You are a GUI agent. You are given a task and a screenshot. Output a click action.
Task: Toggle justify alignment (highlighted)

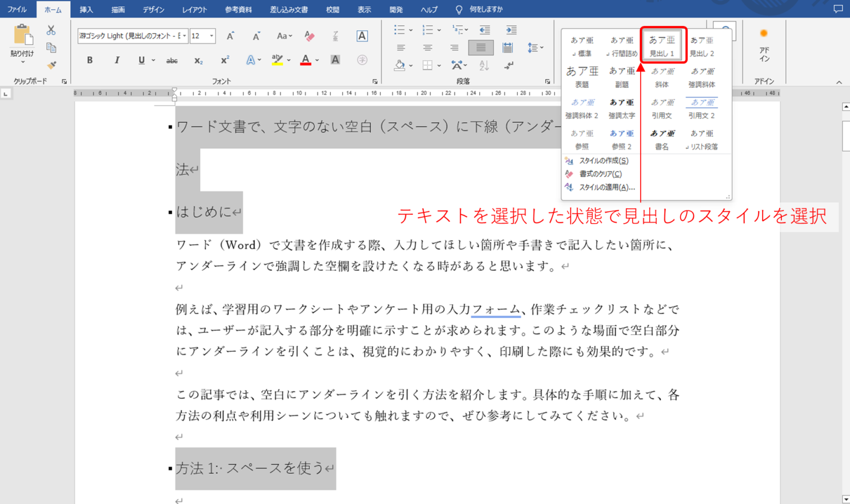481,48
